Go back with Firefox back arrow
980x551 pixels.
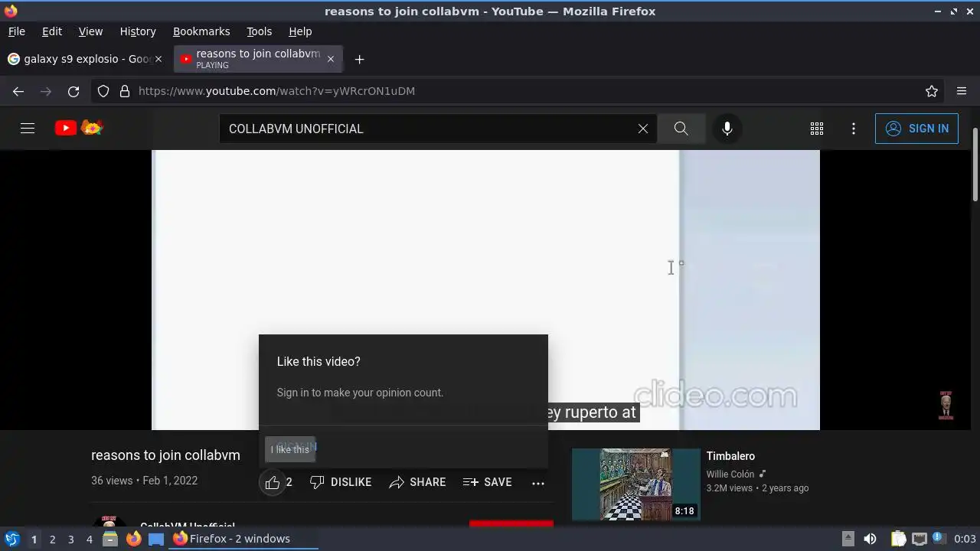(x=18, y=91)
